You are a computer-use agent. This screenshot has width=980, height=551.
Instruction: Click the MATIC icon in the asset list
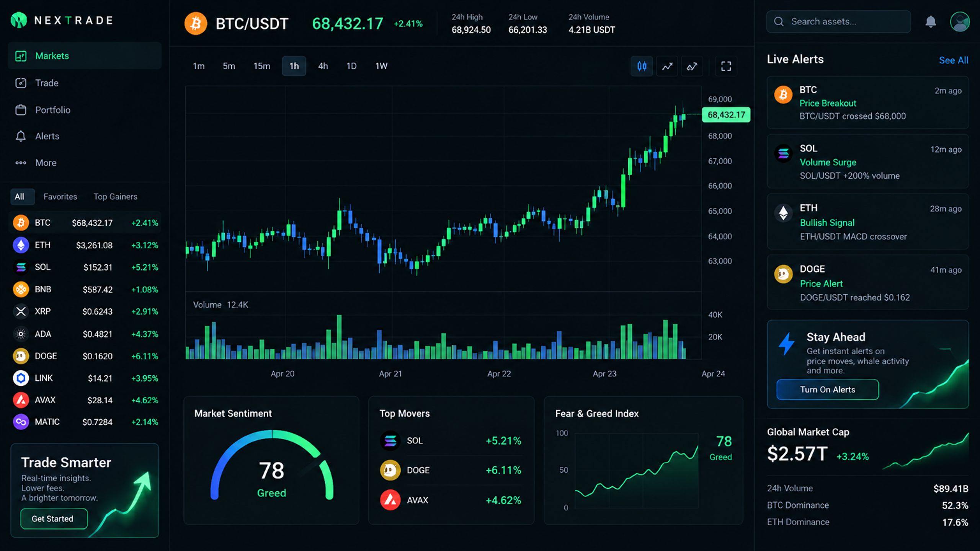(x=21, y=422)
